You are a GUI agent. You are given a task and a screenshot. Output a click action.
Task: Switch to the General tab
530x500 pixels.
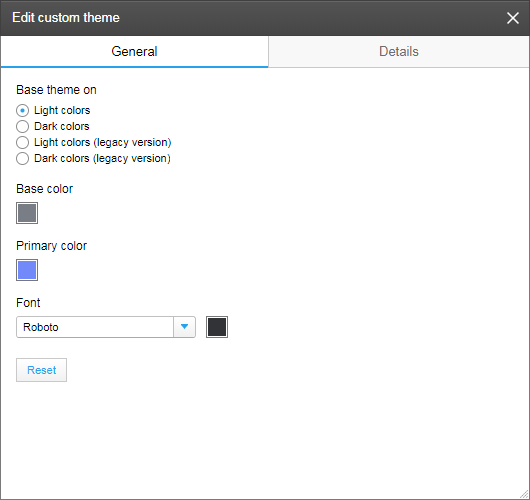pyautogui.click(x=135, y=52)
